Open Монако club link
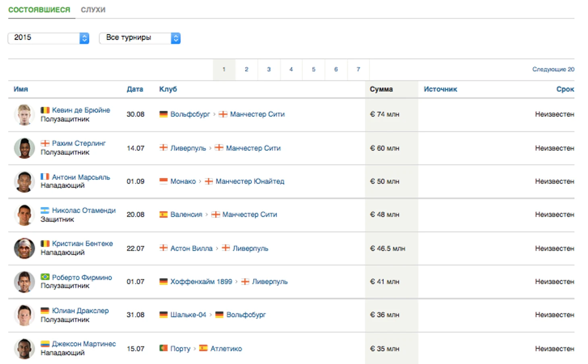 coord(183,182)
